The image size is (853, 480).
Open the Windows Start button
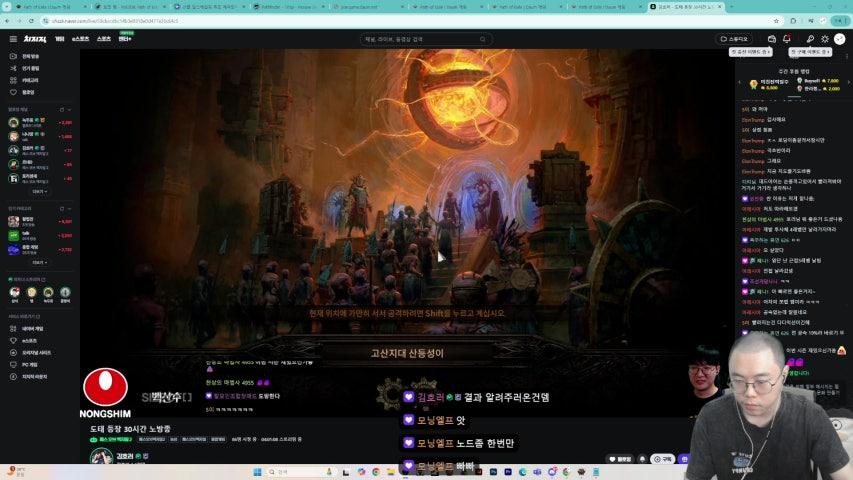coord(257,472)
